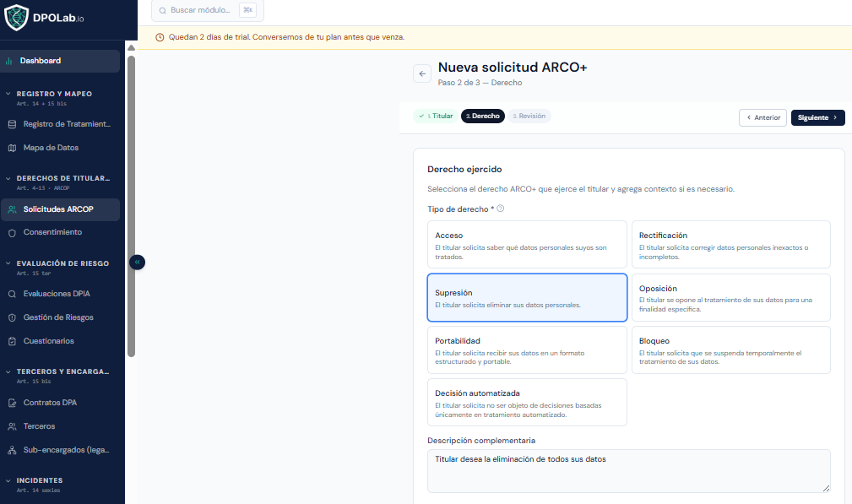Click the Buscar módulo search field
The height and width of the screenshot is (504, 852).
point(208,10)
